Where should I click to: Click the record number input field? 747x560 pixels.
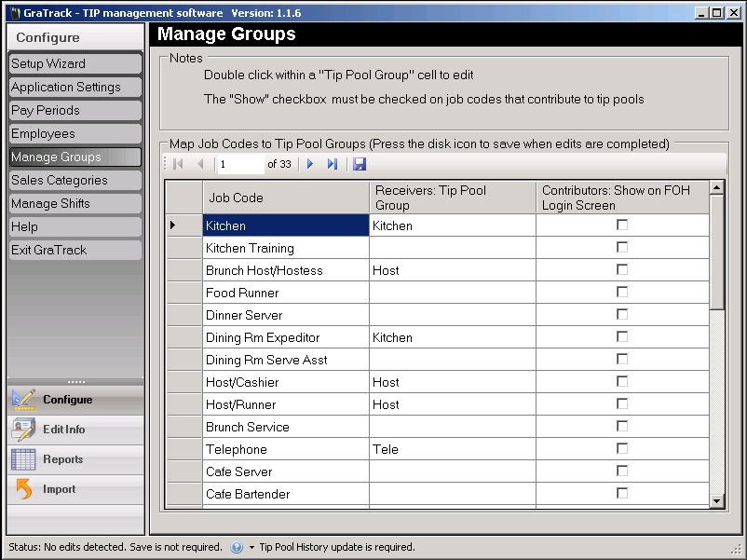tap(240, 162)
